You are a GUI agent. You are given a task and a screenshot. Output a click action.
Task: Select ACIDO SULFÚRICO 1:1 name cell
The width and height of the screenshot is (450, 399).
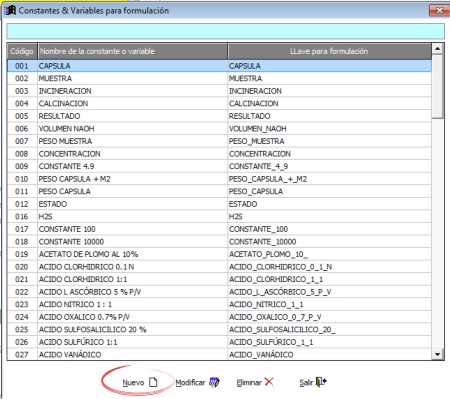(132, 342)
